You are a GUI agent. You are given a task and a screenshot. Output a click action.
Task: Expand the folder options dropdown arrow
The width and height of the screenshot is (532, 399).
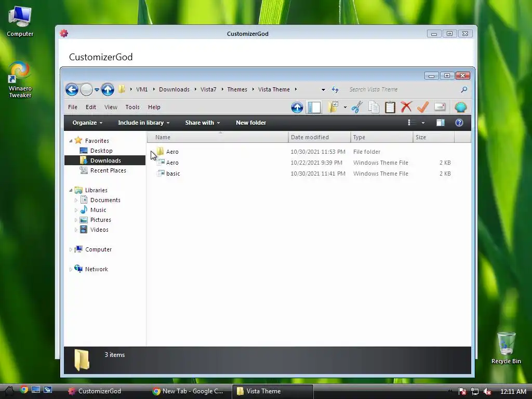(345, 108)
